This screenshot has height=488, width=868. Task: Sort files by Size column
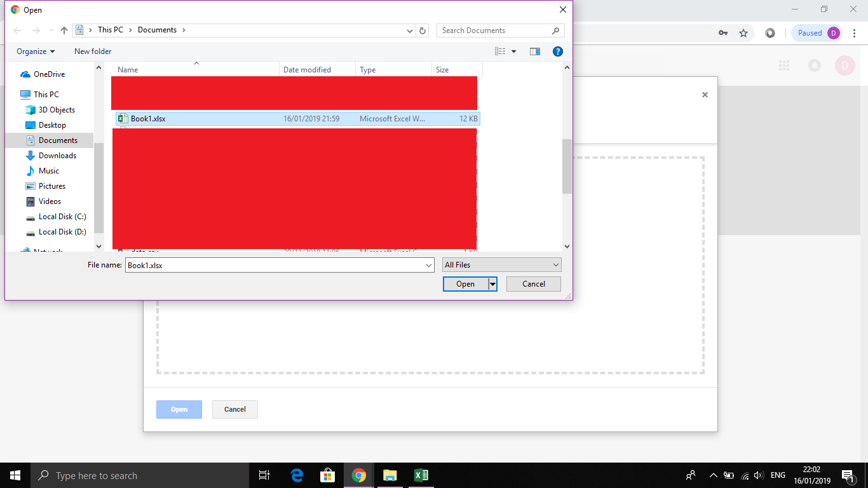(457, 70)
